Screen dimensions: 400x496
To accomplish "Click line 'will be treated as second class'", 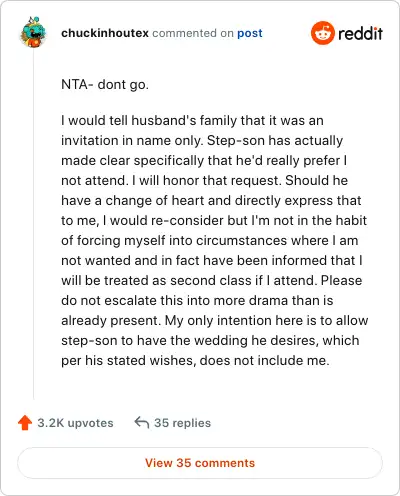I will coord(211,280).
